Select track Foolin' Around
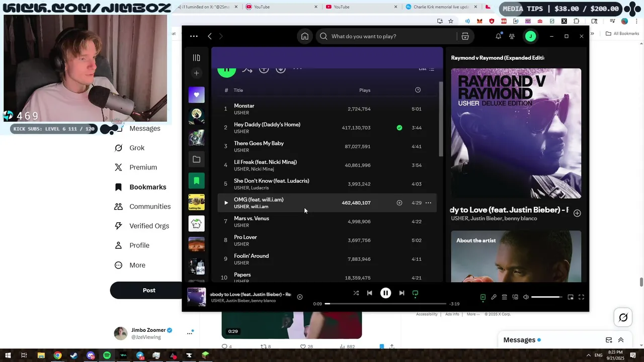Screen dimensions: 644x362 pos(327,259)
